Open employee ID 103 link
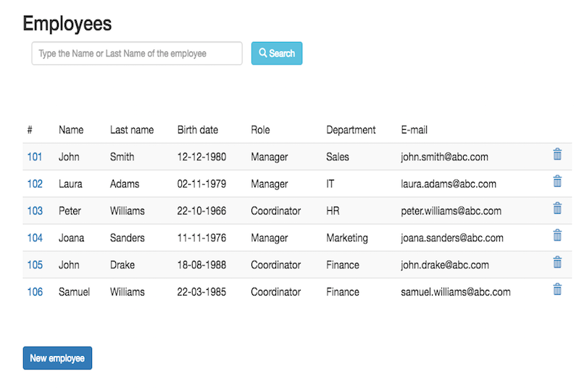 tap(35, 211)
